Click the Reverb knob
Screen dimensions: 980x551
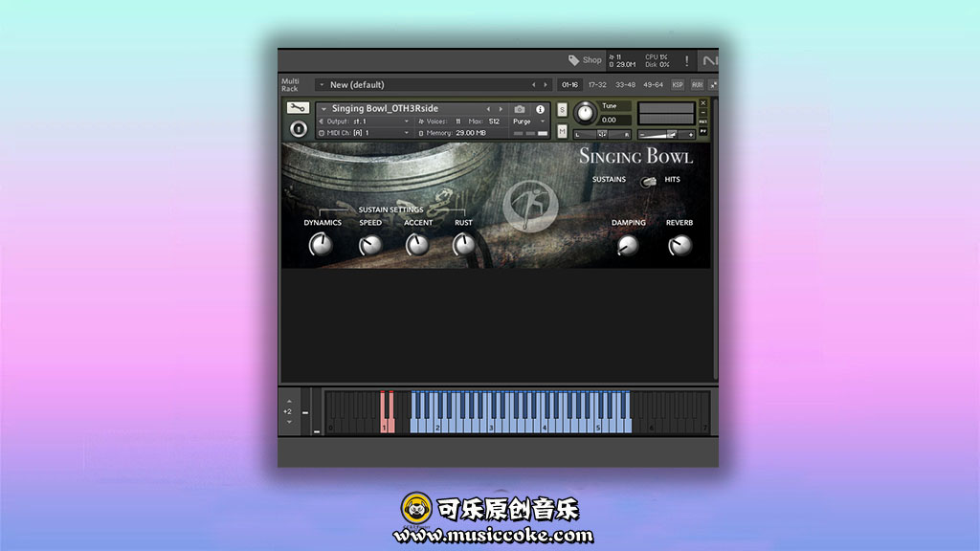(679, 246)
